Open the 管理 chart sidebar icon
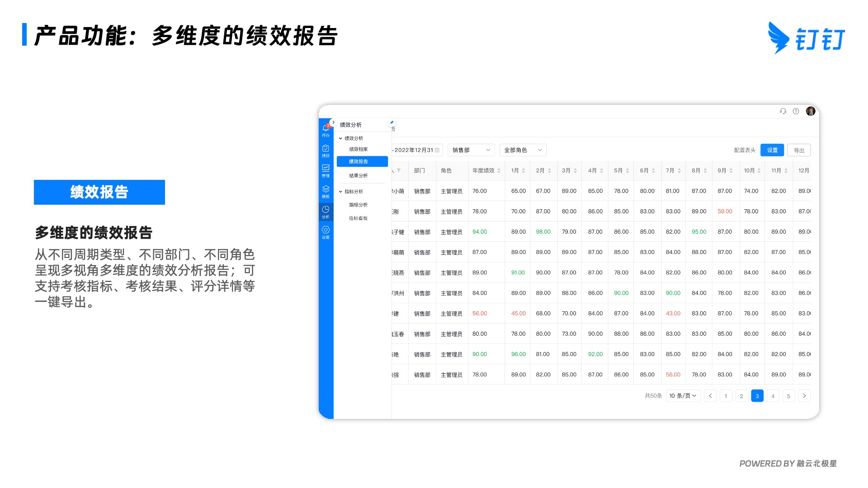Viewport: 868px width, 488px height. point(325,169)
